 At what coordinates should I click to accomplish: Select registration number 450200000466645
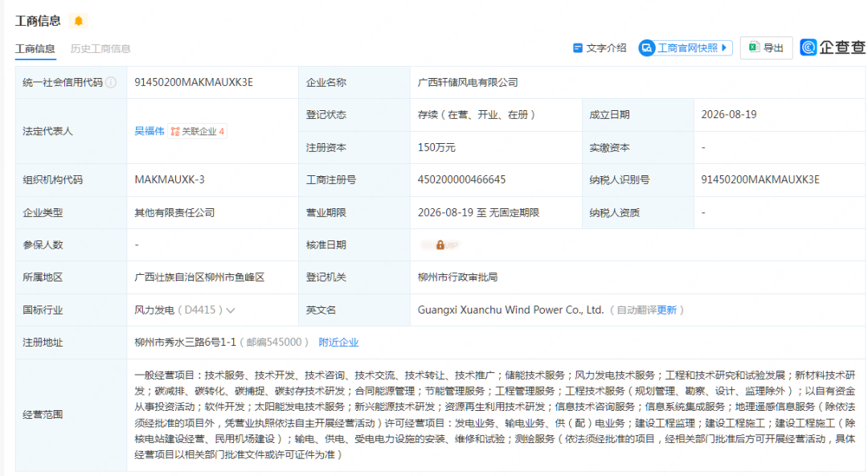point(461,179)
